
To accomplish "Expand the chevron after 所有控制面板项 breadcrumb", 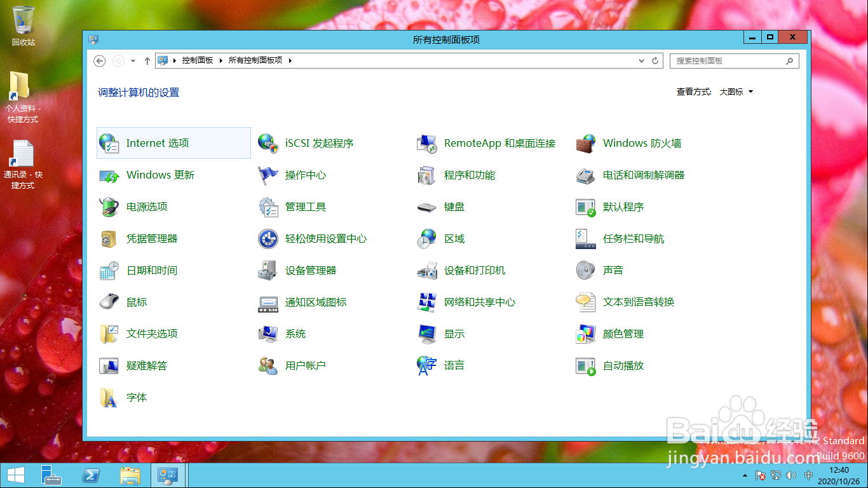I will coord(290,61).
